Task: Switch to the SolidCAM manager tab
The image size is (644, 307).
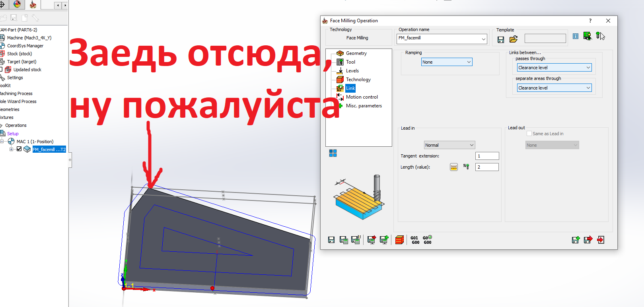Action: 33,5
